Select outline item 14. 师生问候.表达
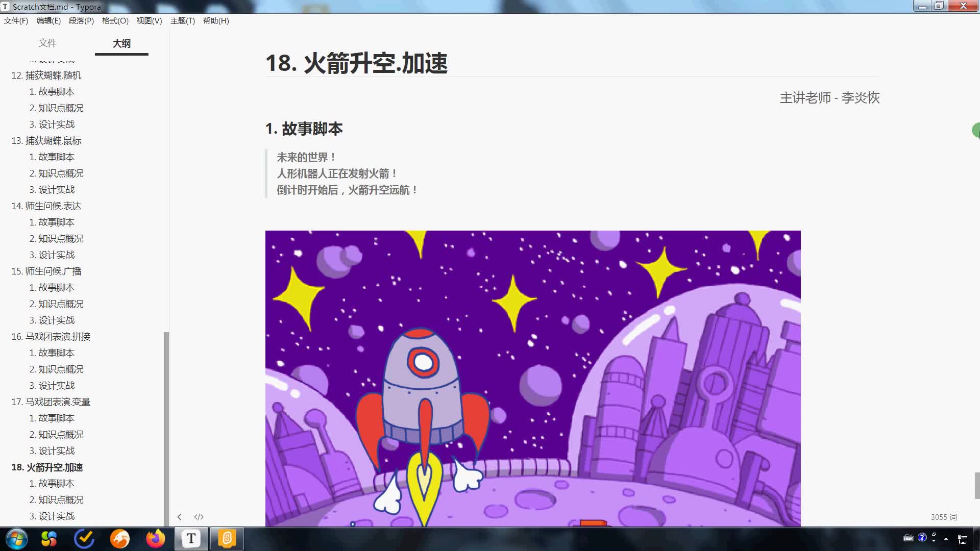The image size is (980, 551). tap(46, 206)
